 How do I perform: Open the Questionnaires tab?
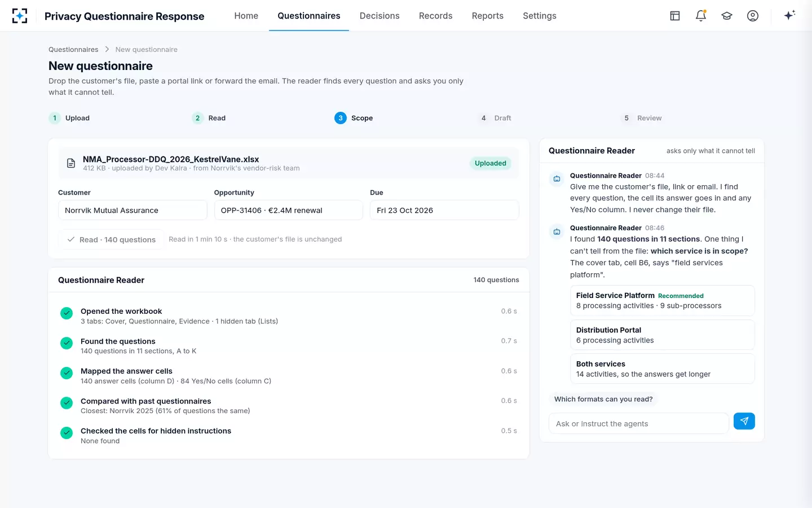pyautogui.click(x=309, y=16)
